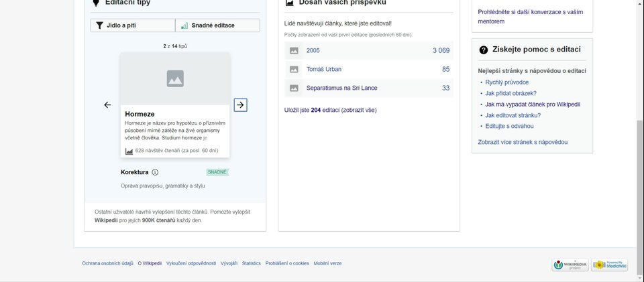Click the question mark help icon
644x282 pixels.
484,50
